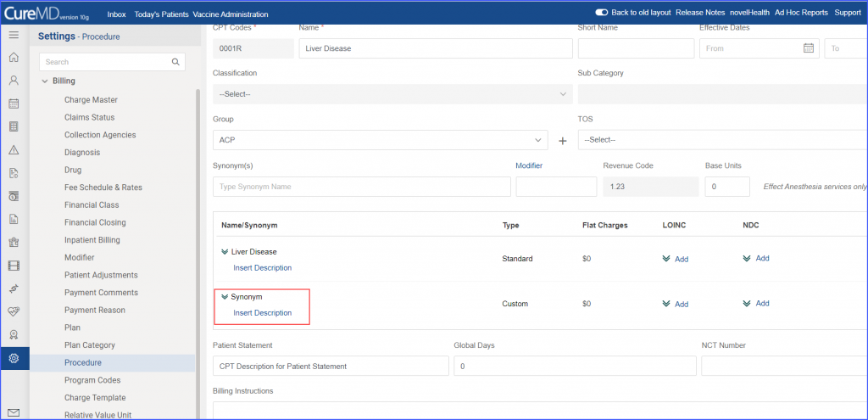Open the billing money sidebar icon

pos(14,196)
